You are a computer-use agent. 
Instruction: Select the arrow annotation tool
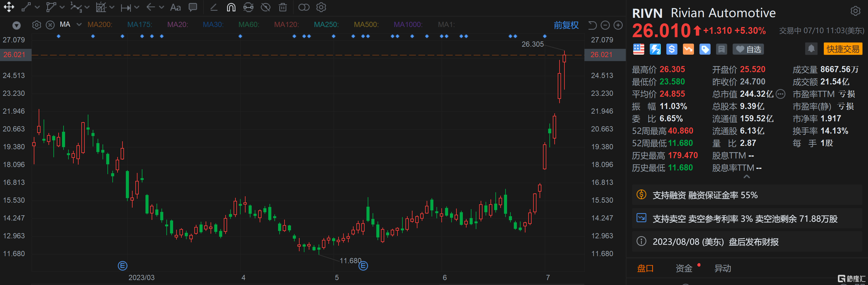151,7
